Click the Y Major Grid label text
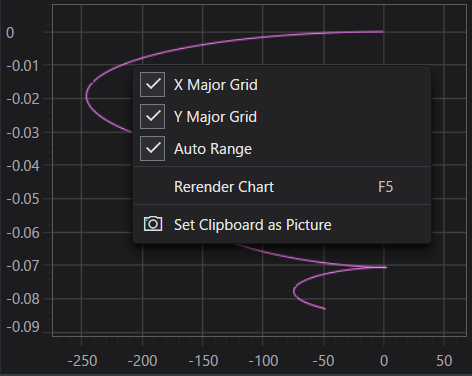 [215, 117]
